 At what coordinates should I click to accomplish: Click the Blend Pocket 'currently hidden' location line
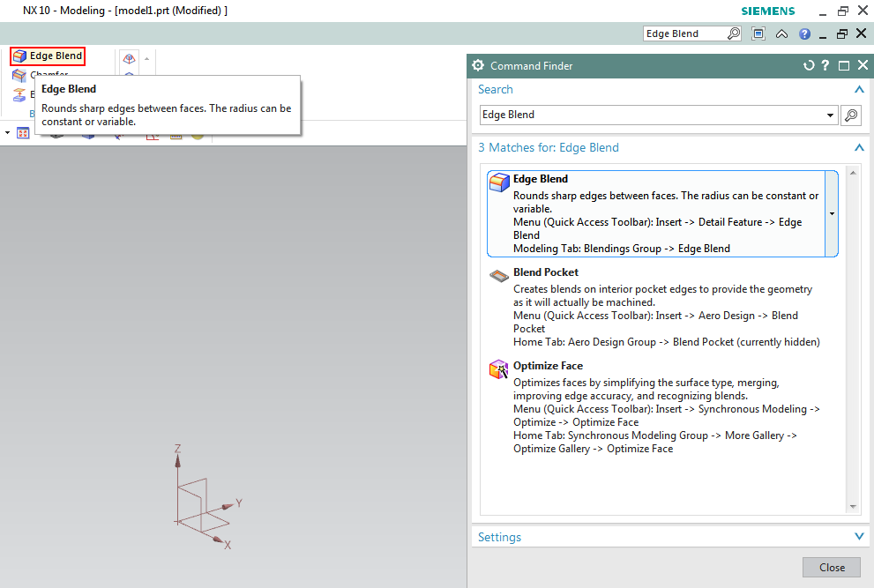coord(667,342)
